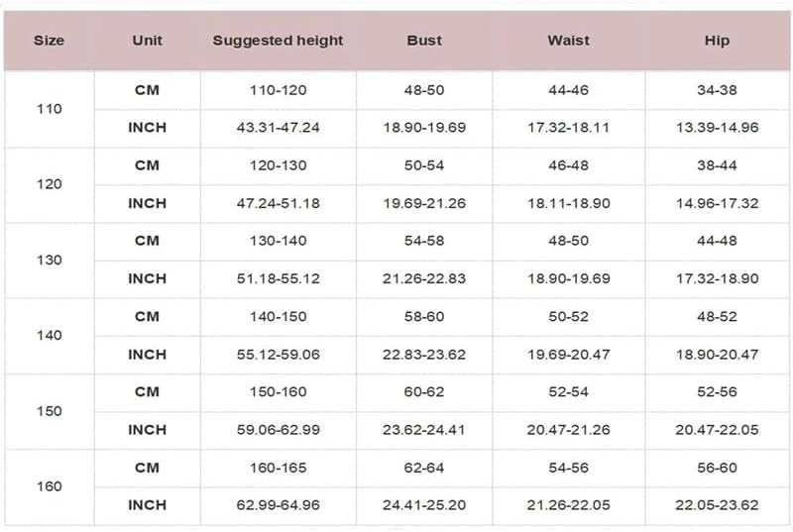Image resolution: width=793 pixels, height=532 pixels.
Task: Click the Unit column header
Action: [147, 41]
